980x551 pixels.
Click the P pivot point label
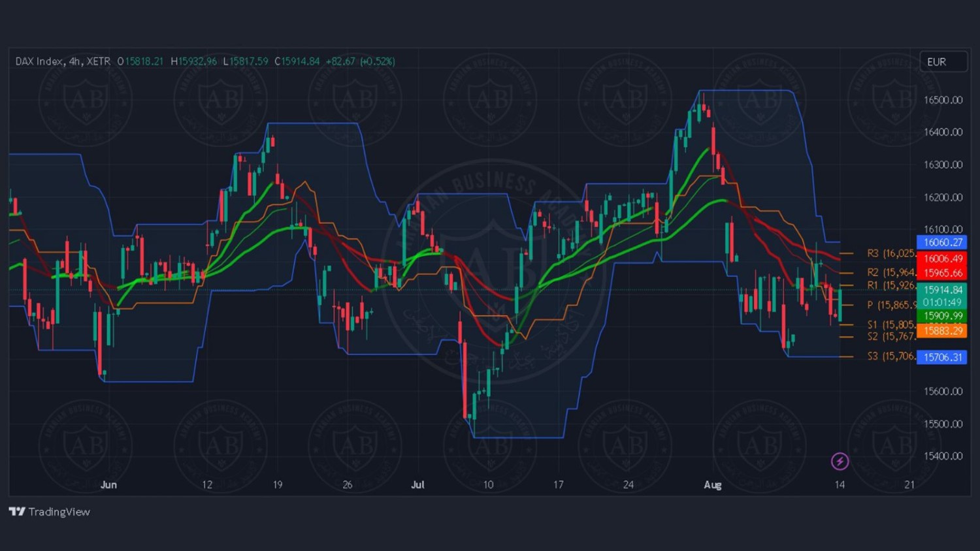(890, 305)
